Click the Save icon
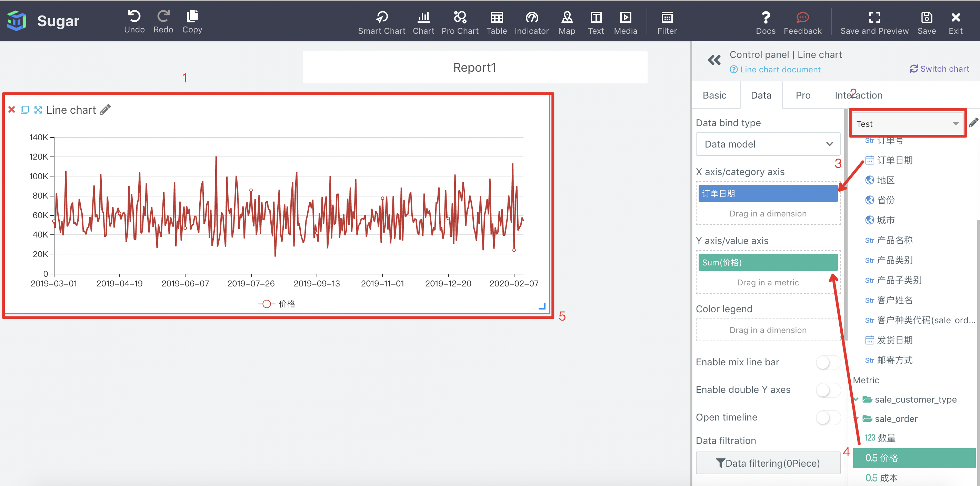980x486 pixels. click(x=926, y=17)
